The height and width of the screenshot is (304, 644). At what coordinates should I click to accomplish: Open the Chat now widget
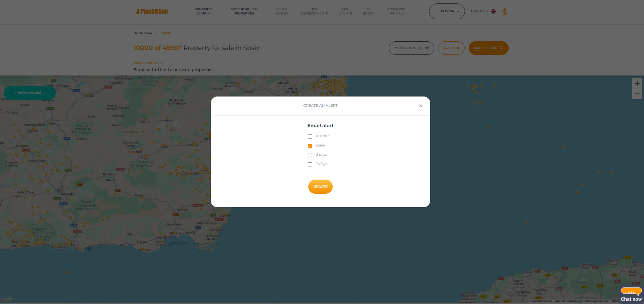pos(631,295)
